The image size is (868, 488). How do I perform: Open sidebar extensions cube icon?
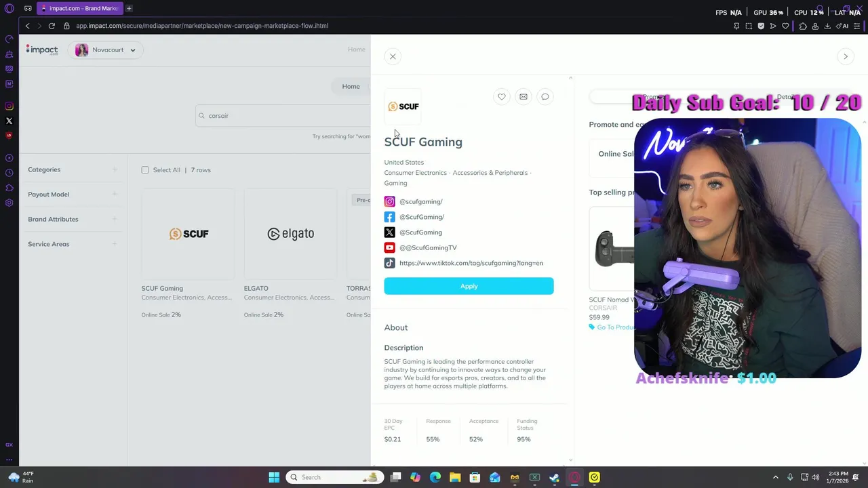tap(9, 188)
